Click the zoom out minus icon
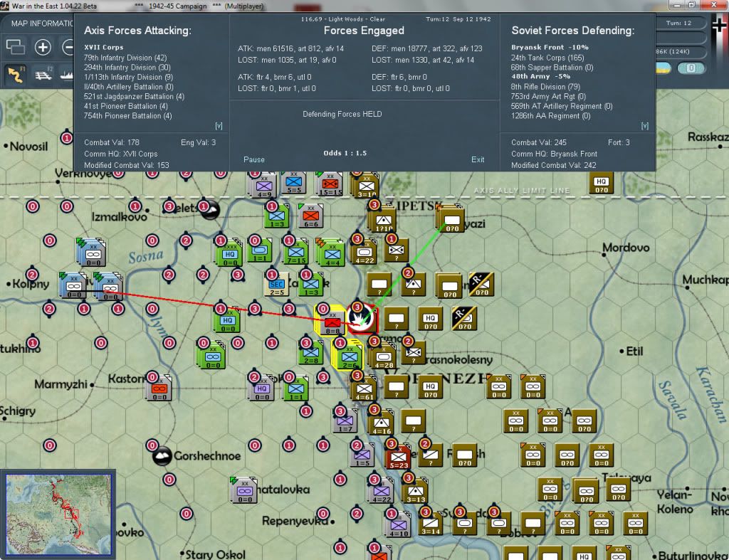Viewport: 729px width, 560px height. (68, 47)
